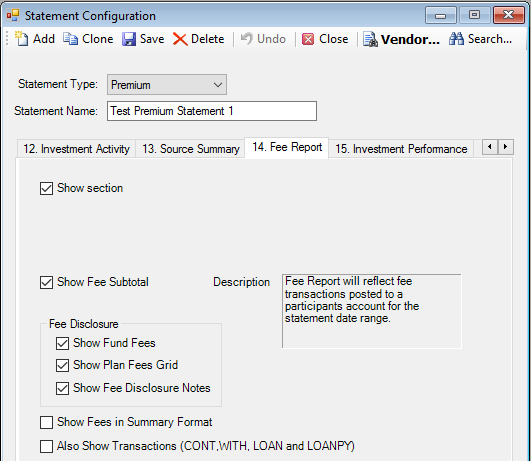Uncheck Show Plan Fees Grid

[x=62, y=365]
